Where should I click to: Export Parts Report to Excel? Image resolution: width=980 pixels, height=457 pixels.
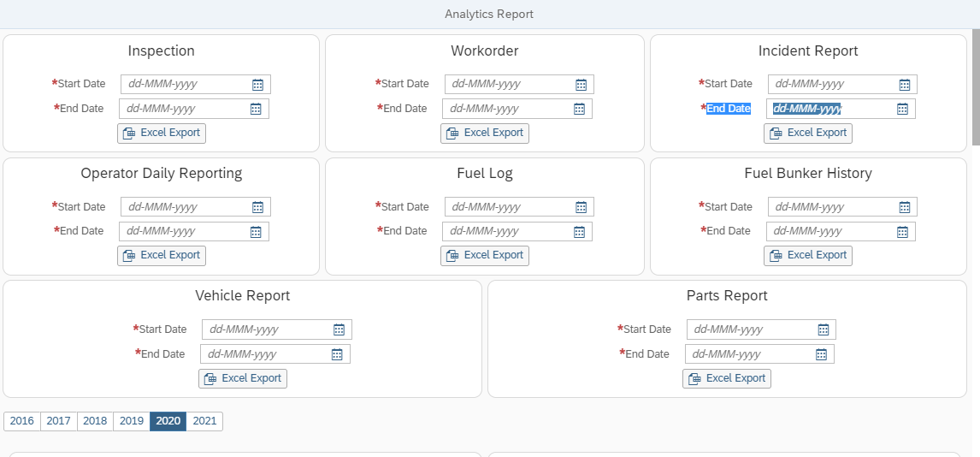coord(727,378)
